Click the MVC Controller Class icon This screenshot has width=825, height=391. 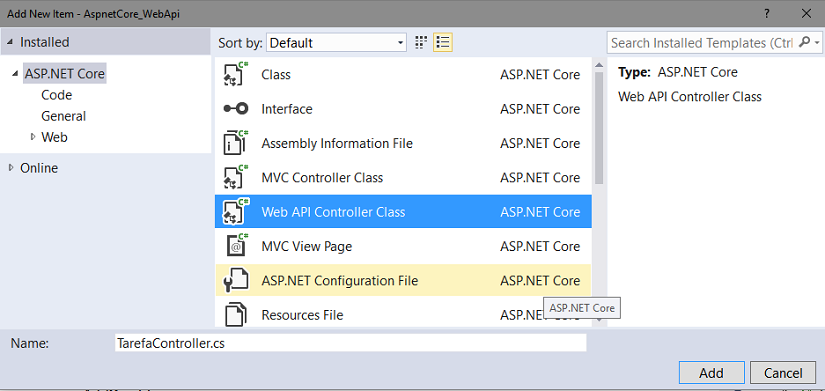click(236, 177)
